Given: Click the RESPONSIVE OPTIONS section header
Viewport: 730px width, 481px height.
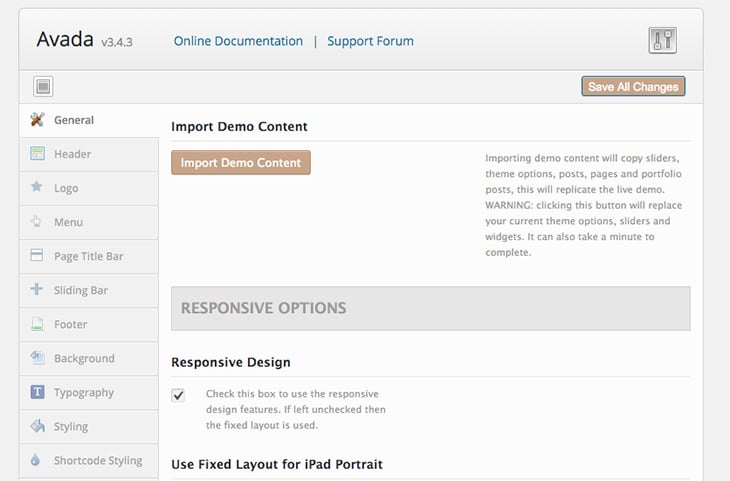Looking at the screenshot, I should click(431, 308).
